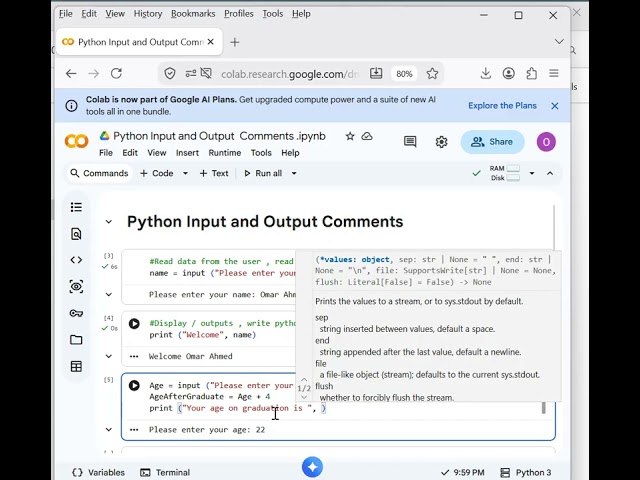Open the Colab Runtime menu
Screen dimensions: 640x480
pos(225,153)
